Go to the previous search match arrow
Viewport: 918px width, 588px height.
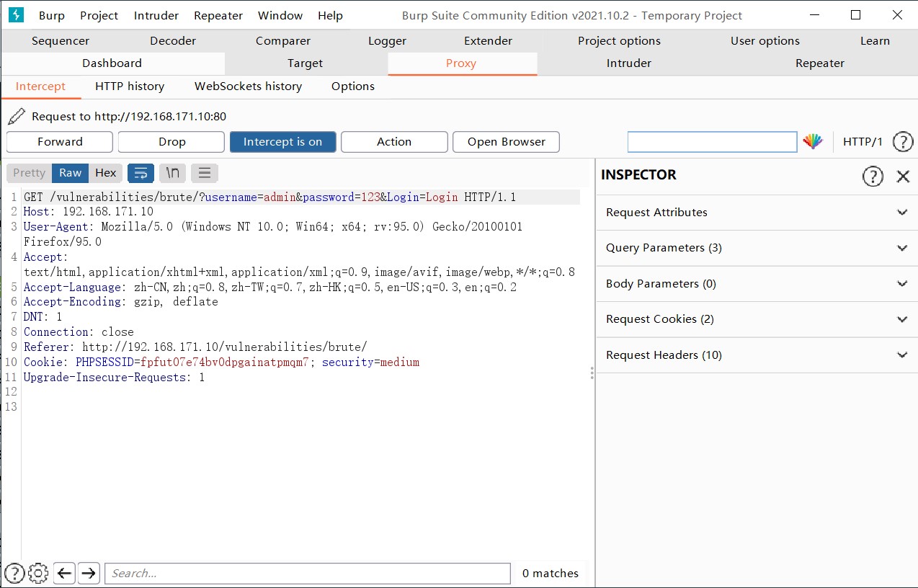(x=64, y=574)
